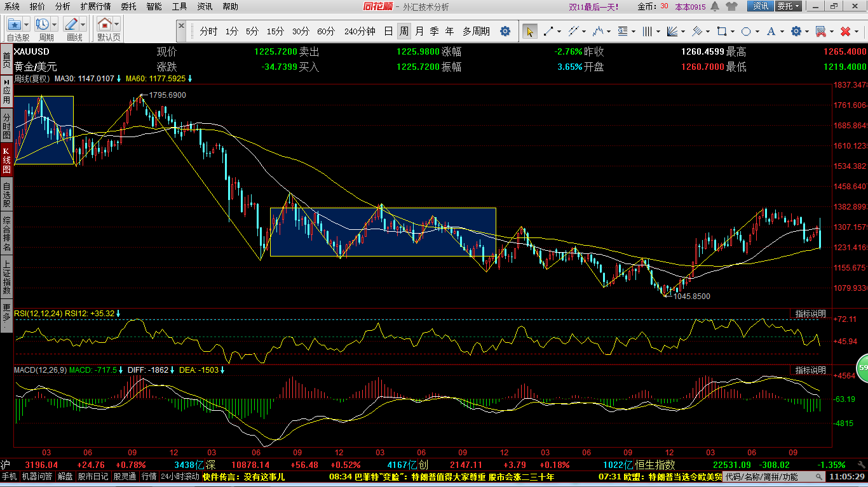The width and height of the screenshot is (868, 487).
Task: Open the notification bell icon
Action: pos(715,6)
